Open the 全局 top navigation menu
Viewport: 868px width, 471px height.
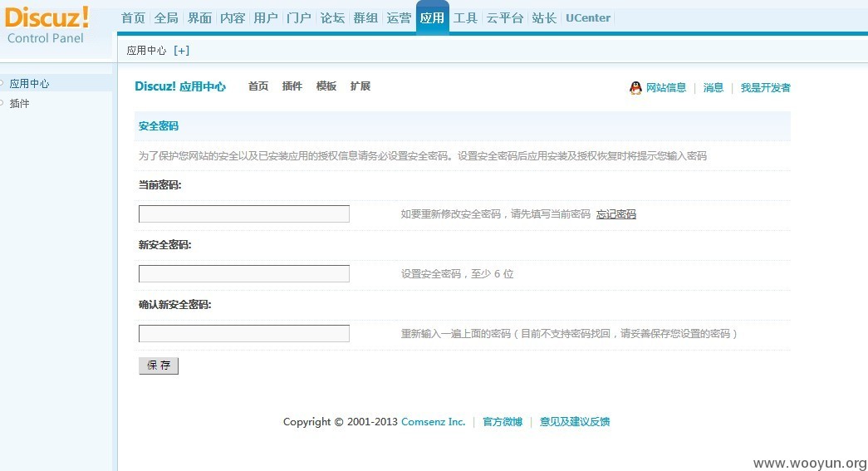166,17
